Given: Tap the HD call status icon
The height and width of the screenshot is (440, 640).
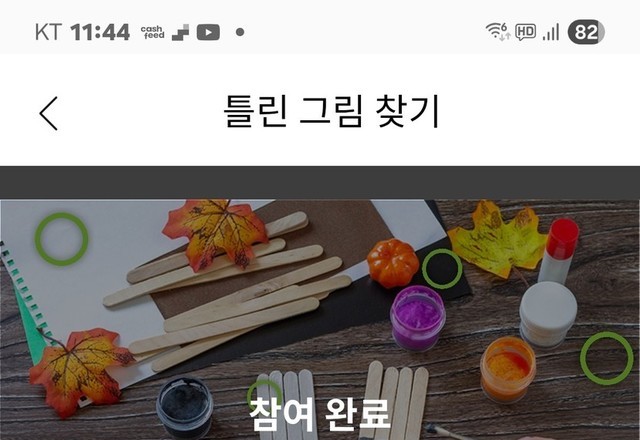Looking at the screenshot, I should click(525, 32).
